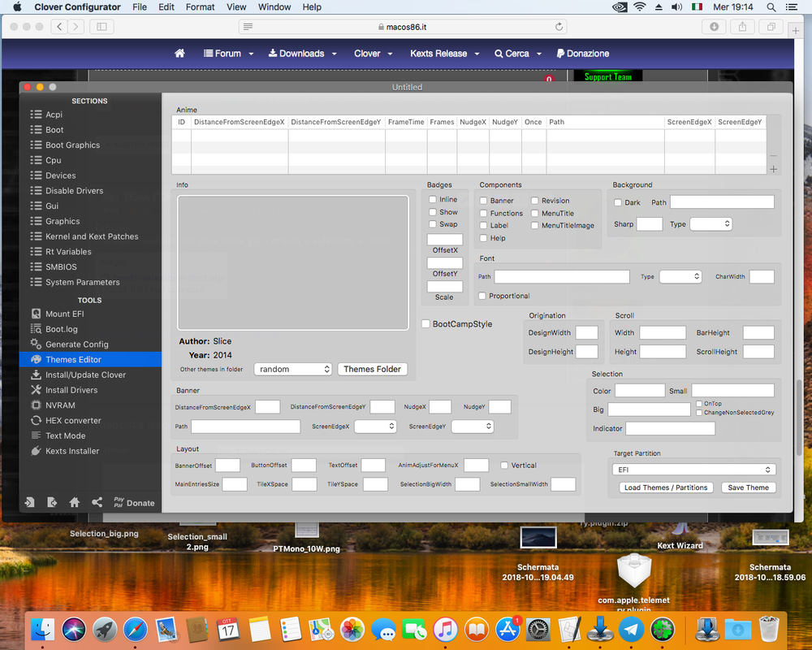Open Spotlight search in menu bar
The image size is (812, 650).
[771, 7]
